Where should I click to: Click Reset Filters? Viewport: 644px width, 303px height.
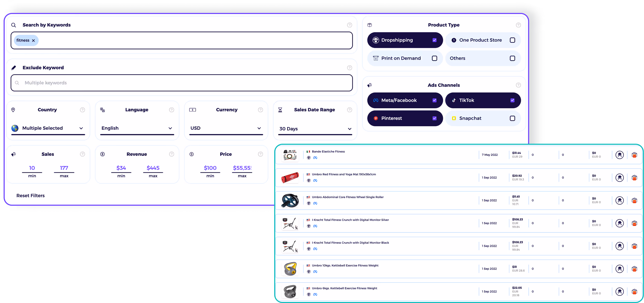pyautogui.click(x=31, y=196)
